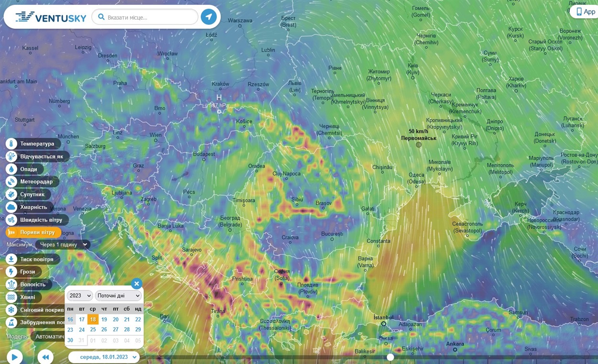The width and height of the screenshot is (598, 364).
Task: Click date 28 in the calendar
Action: tap(127, 330)
